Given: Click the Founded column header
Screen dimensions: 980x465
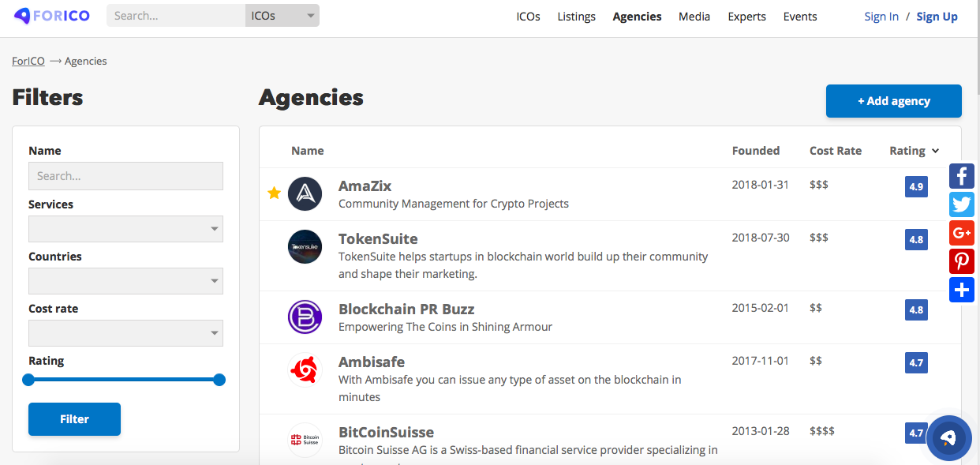Looking at the screenshot, I should (x=756, y=151).
